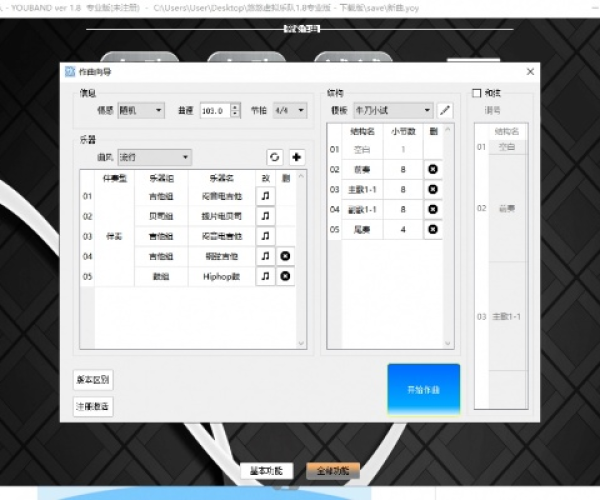This screenshot has width=600, height=500.
Task: Click the 版本区别 button
Action: 93,379
